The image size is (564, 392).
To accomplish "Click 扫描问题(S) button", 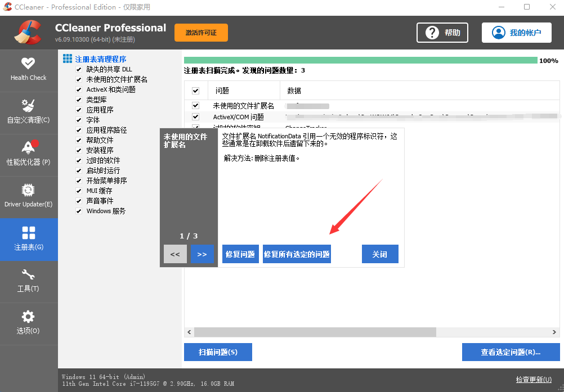I will point(218,352).
